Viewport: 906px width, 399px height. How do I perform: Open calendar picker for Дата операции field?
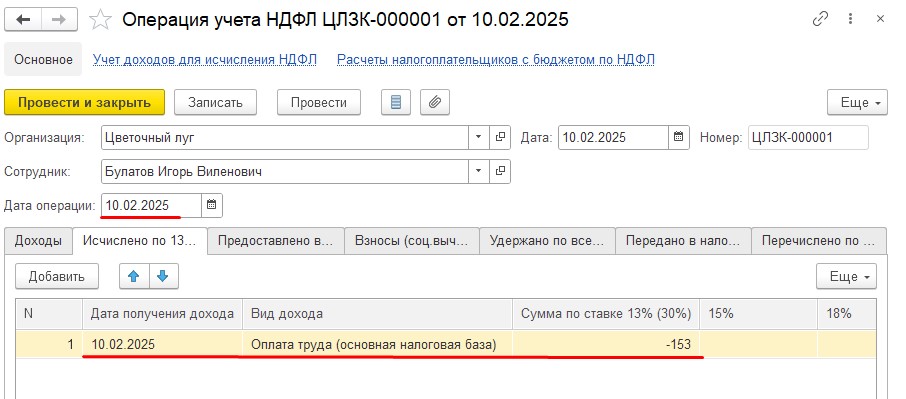211,205
